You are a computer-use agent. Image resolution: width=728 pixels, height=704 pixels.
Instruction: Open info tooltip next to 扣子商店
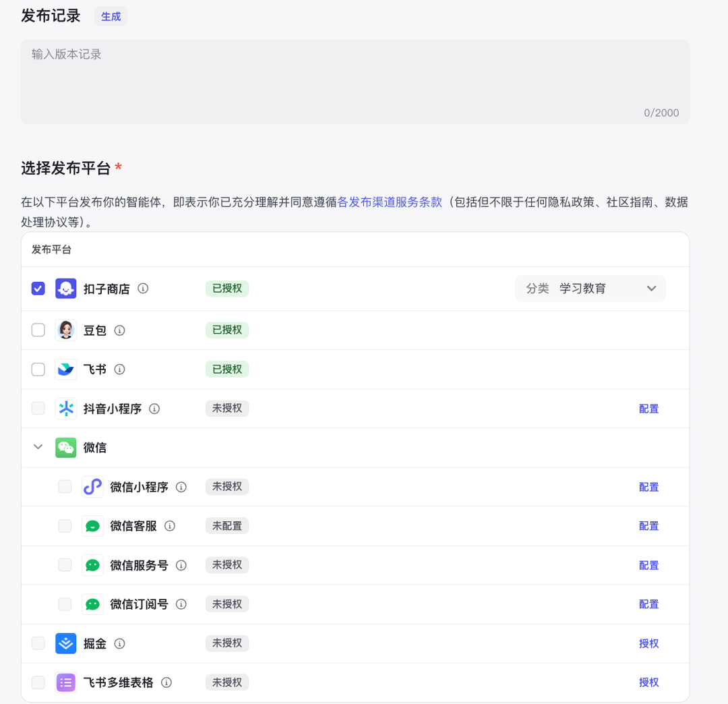pyautogui.click(x=143, y=289)
